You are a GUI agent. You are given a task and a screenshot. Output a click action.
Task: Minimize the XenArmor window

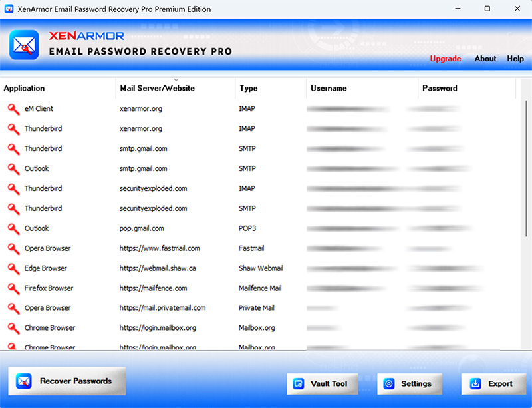458,9
